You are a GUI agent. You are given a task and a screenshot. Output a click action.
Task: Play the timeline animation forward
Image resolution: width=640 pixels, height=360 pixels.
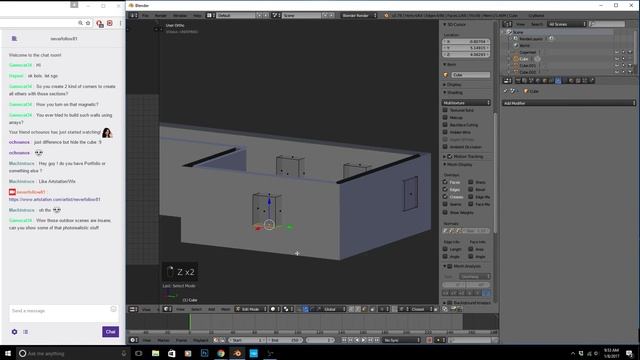tap(364, 340)
